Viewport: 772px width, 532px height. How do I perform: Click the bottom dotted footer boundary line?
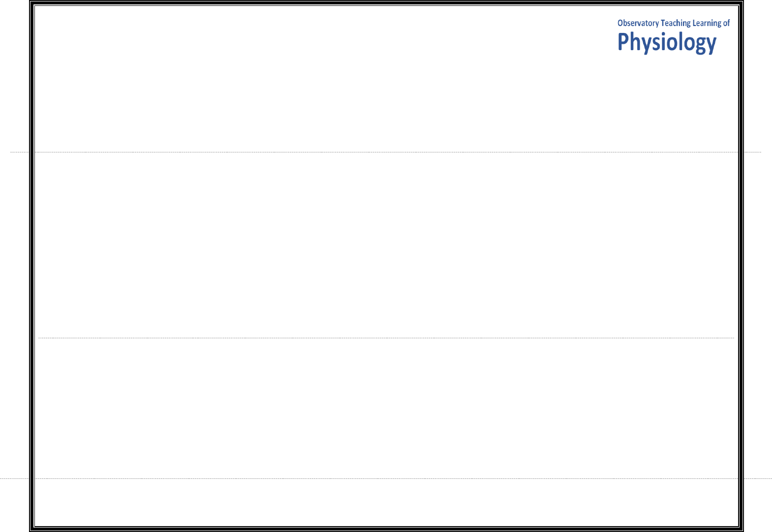(386, 478)
